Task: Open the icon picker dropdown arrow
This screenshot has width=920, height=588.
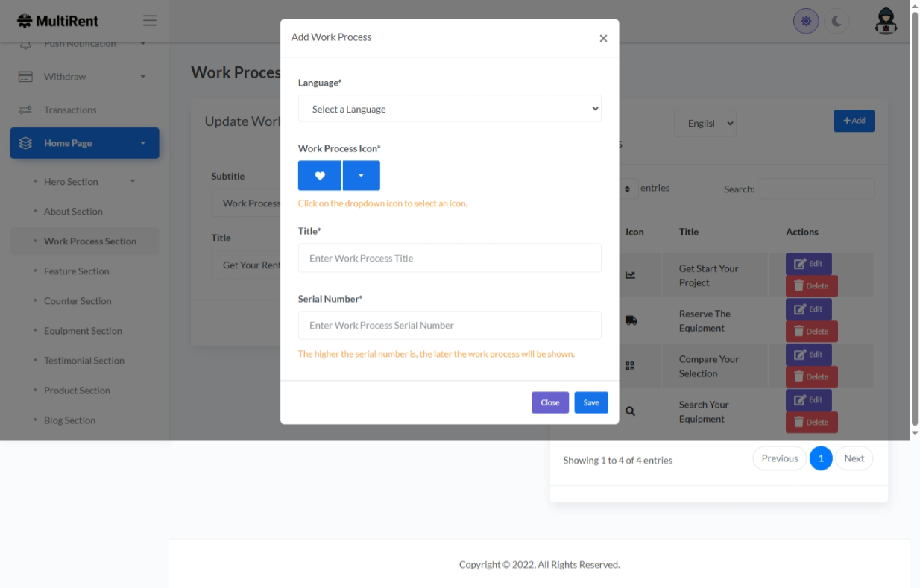Action: pyautogui.click(x=361, y=176)
